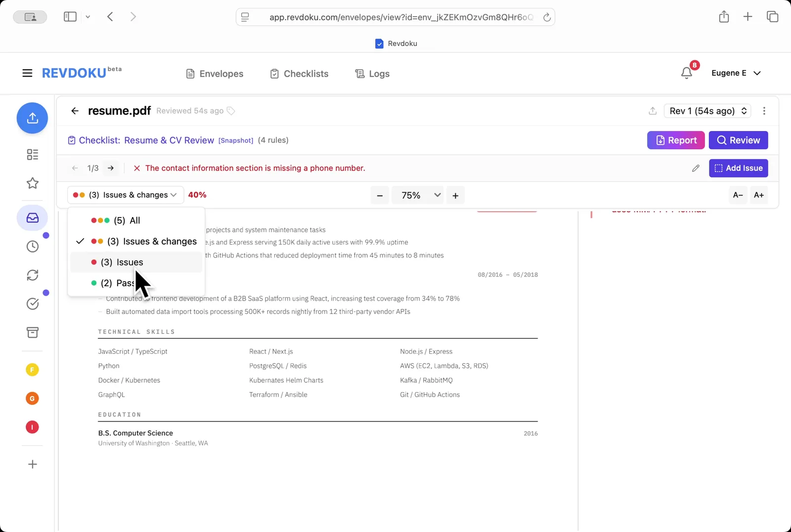Open the history panel with the clock icon

32,246
